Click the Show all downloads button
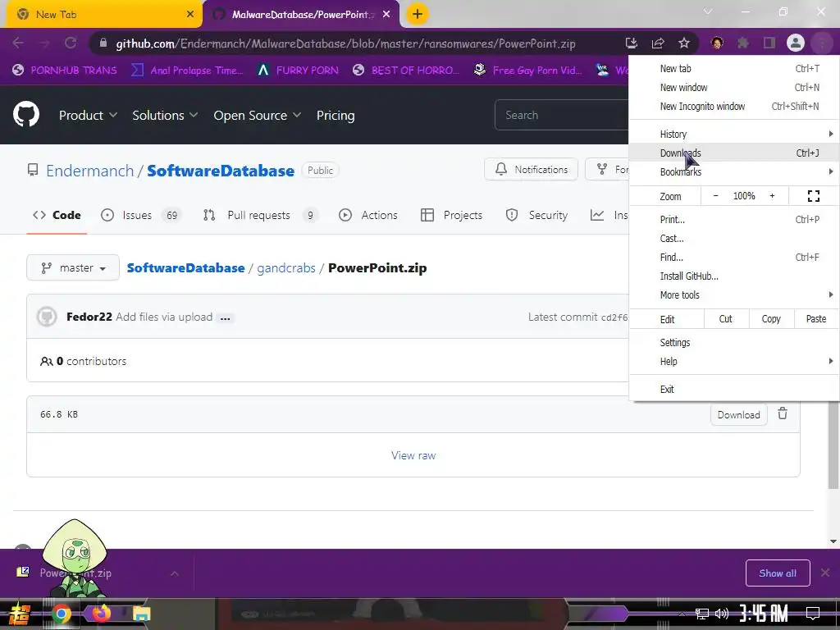The image size is (840, 630). click(x=778, y=573)
